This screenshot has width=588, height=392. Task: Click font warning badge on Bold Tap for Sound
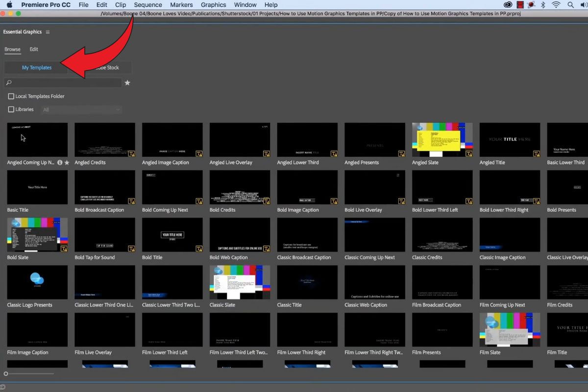131,248
